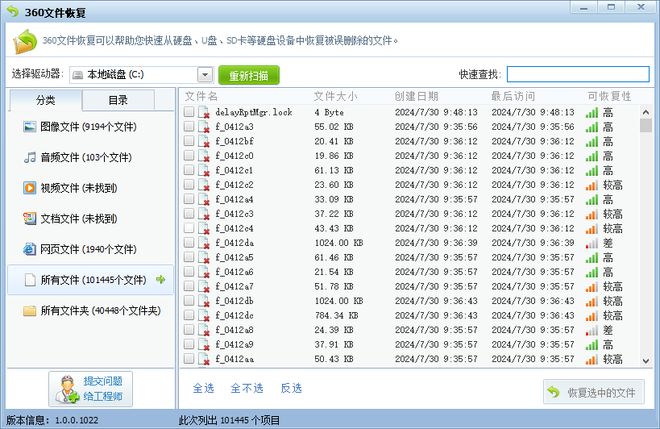Click the file list vertical scrollbar
The width and height of the screenshot is (660, 429).
point(645,230)
